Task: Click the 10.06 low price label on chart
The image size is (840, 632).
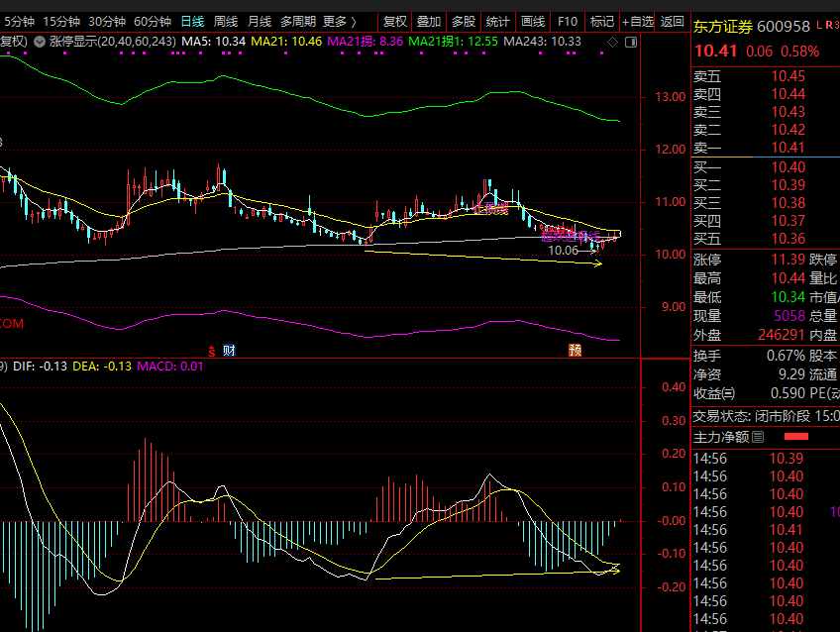Action: coord(563,251)
